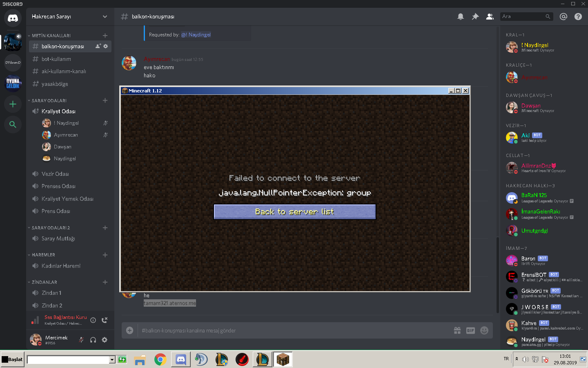The width and height of the screenshot is (588, 368).
Task: Click the @! Naydingel mention link
Action: [196, 35]
